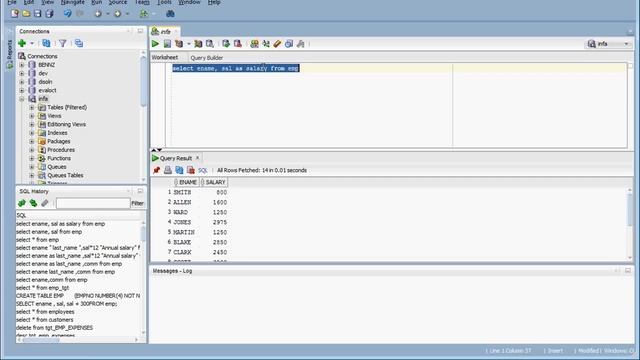Sort by the ENAME column header
The image size is (640, 360).
tap(186, 182)
